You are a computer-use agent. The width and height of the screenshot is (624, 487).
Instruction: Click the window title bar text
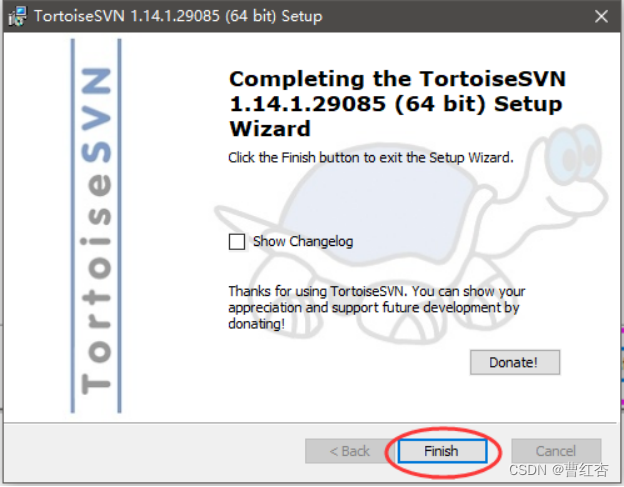pos(178,16)
